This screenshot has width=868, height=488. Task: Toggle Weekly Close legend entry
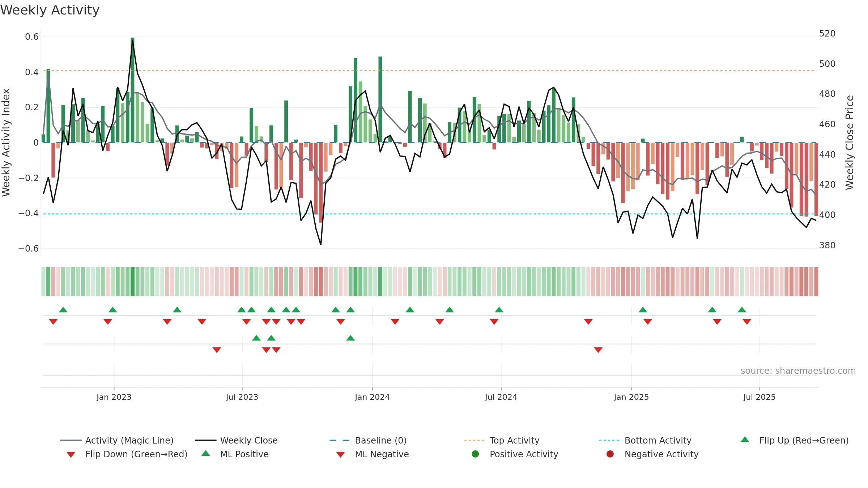click(x=236, y=440)
